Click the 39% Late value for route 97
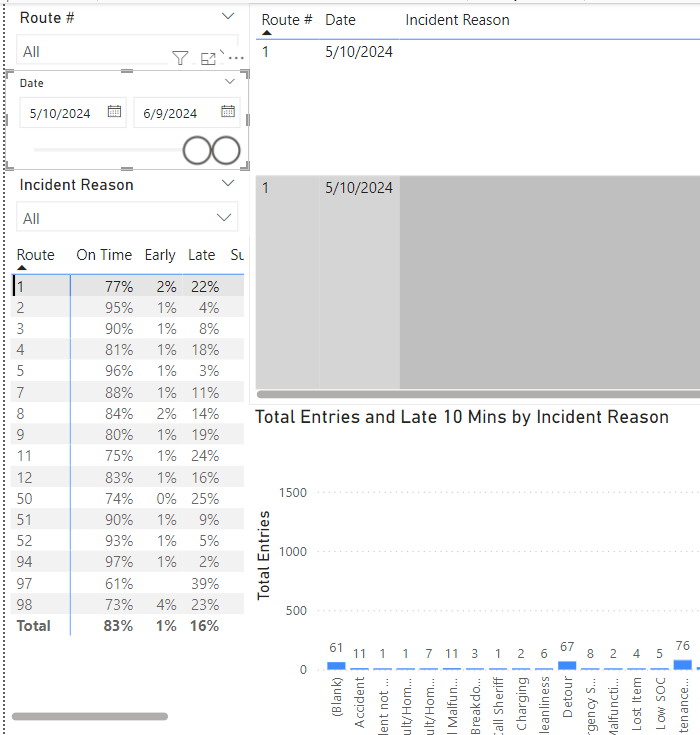The width and height of the screenshot is (700, 735). [205, 583]
